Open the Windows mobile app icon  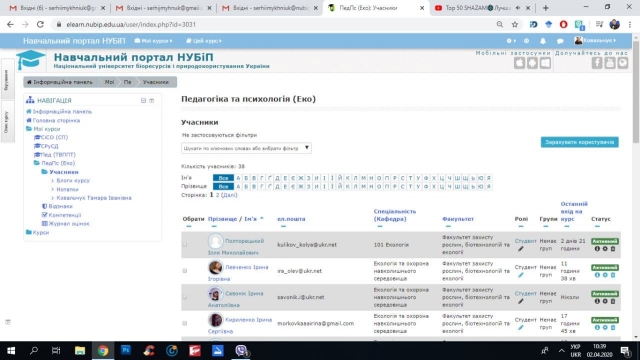point(545,63)
